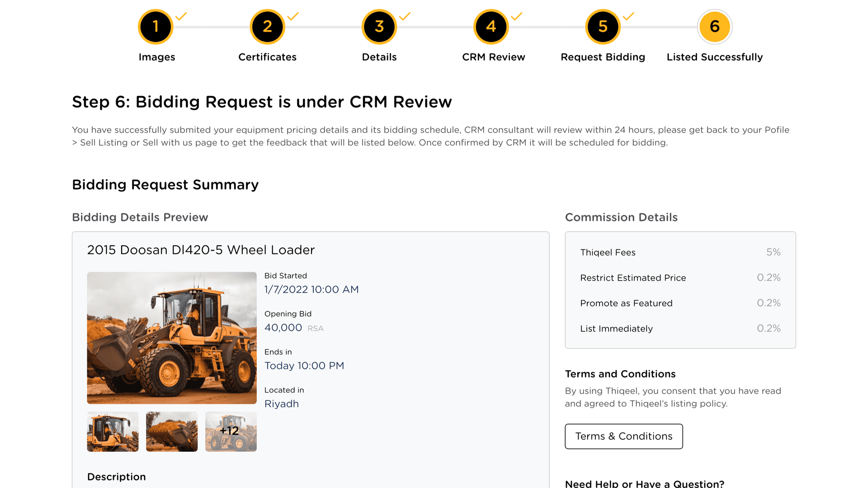Click the checkmark beside step 1
868x488 pixels.
click(181, 17)
